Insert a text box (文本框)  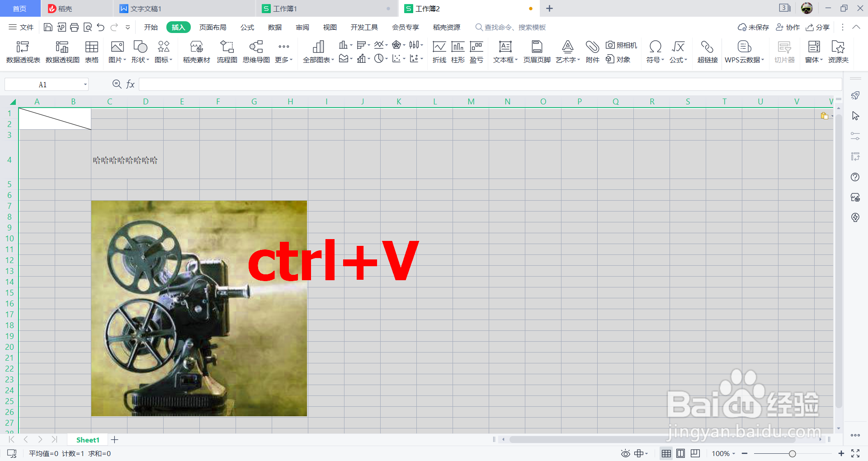click(505, 52)
